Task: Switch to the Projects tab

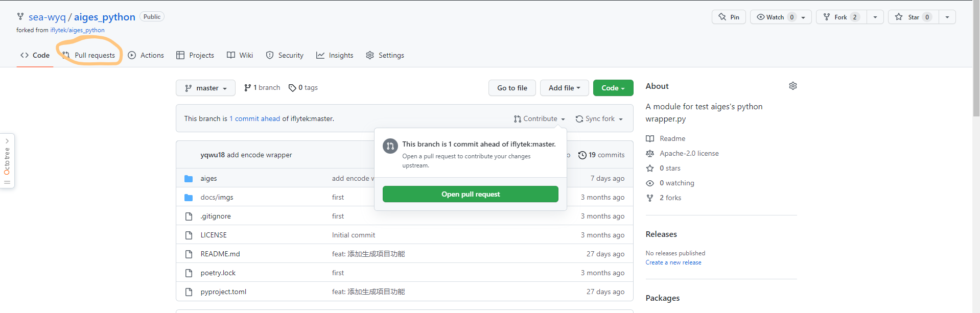Action: pos(195,55)
